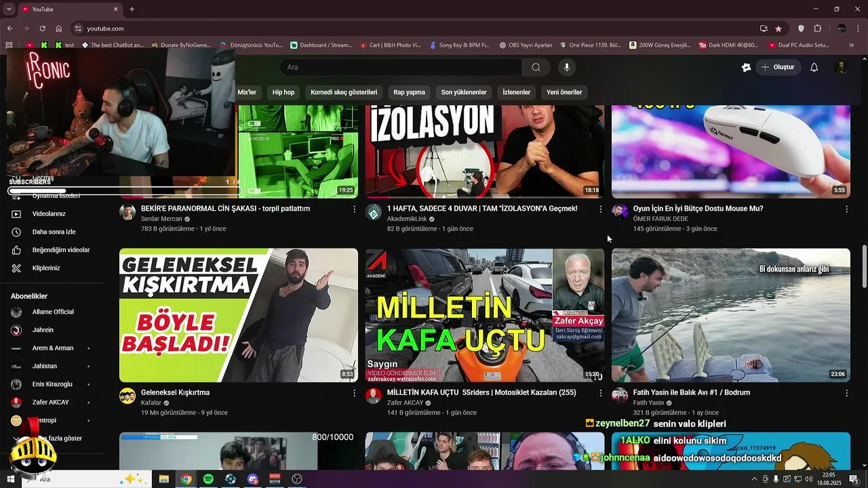Play MİLLETİN KAFA UÇTU motorcycle thumbnail
Screen dimensions: 868x488
click(485, 315)
